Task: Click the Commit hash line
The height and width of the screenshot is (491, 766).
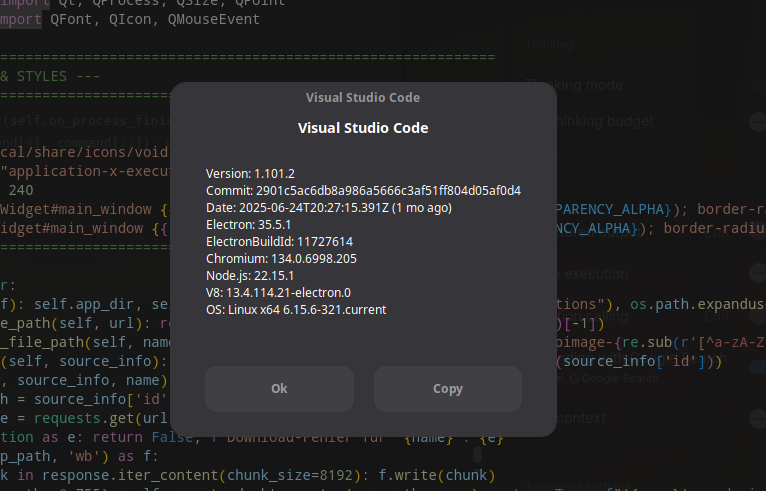Action: (x=363, y=191)
